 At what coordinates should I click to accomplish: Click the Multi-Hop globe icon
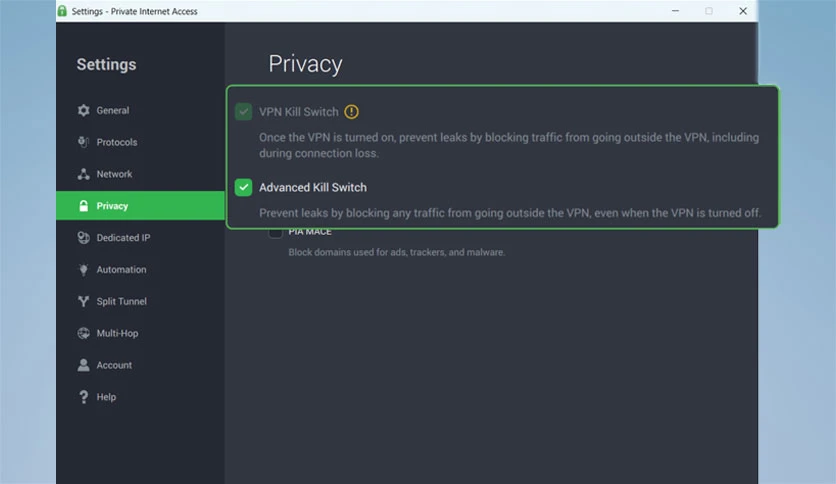pos(84,333)
